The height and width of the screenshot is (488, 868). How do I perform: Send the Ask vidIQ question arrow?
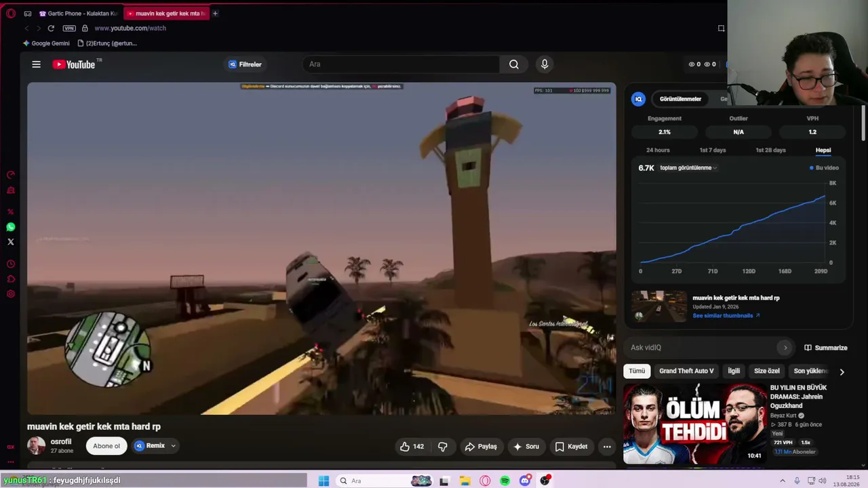[785, 348]
